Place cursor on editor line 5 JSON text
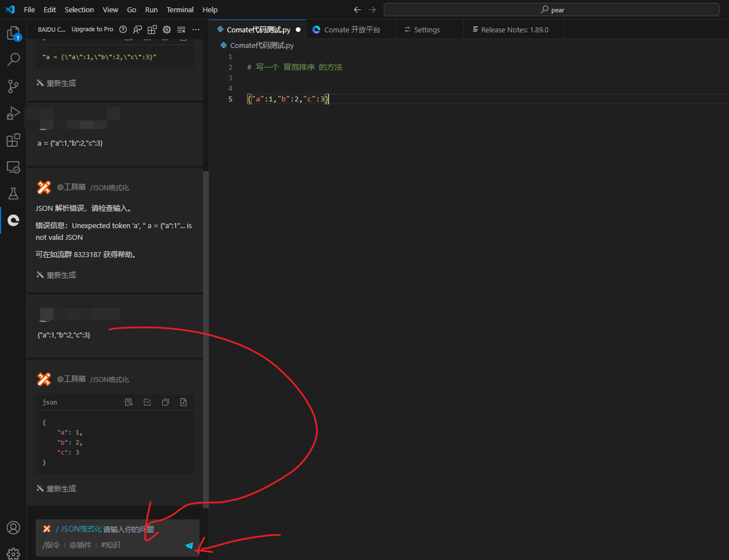Viewport: 729px width, 560px height. [288, 99]
